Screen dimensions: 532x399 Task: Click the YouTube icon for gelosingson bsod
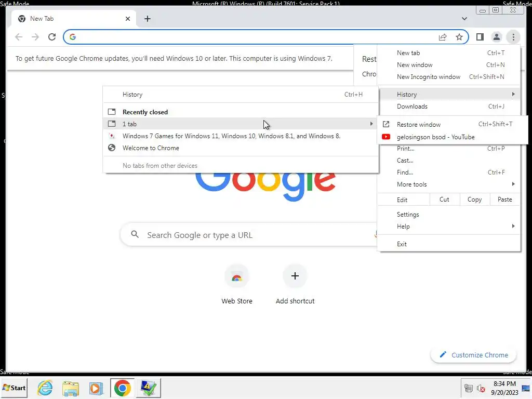[x=386, y=137]
